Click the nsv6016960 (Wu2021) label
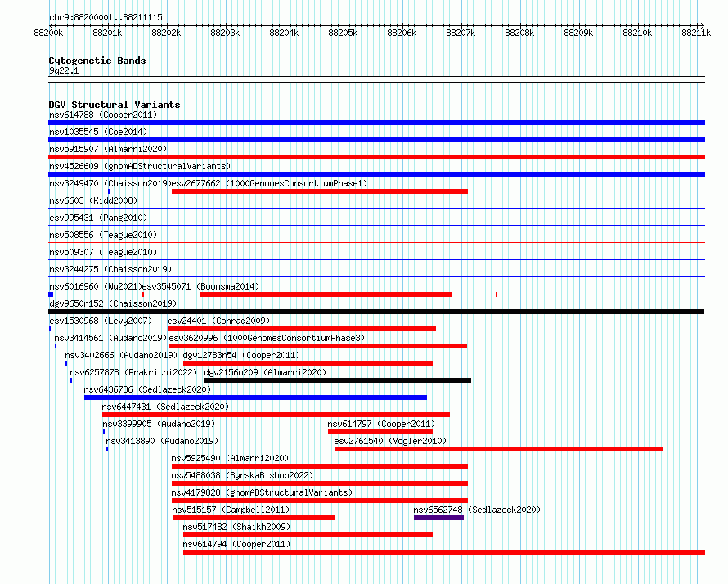728x584 pixels. point(96,286)
